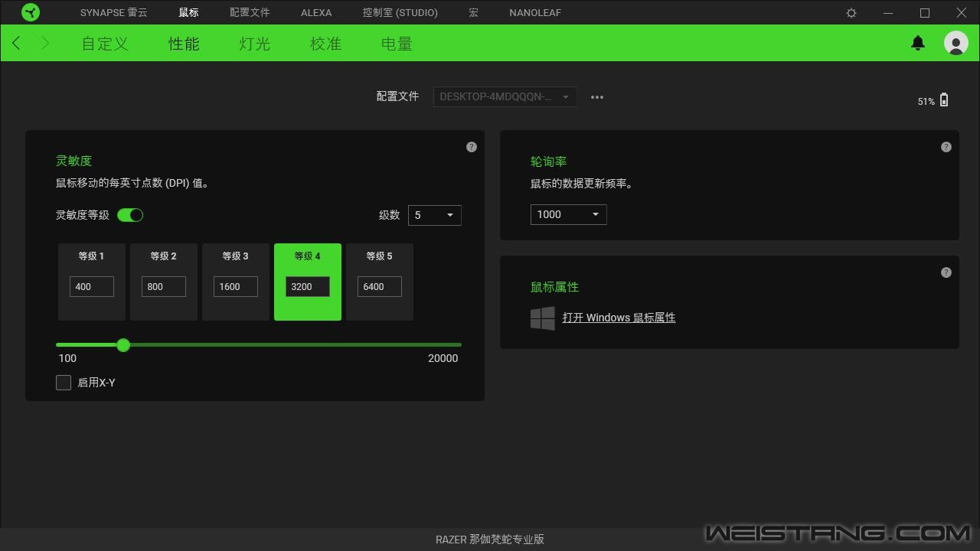Image resolution: width=980 pixels, height=551 pixels.
Task: Select the 等级 2 DPI stage
Action: (164, 282)
